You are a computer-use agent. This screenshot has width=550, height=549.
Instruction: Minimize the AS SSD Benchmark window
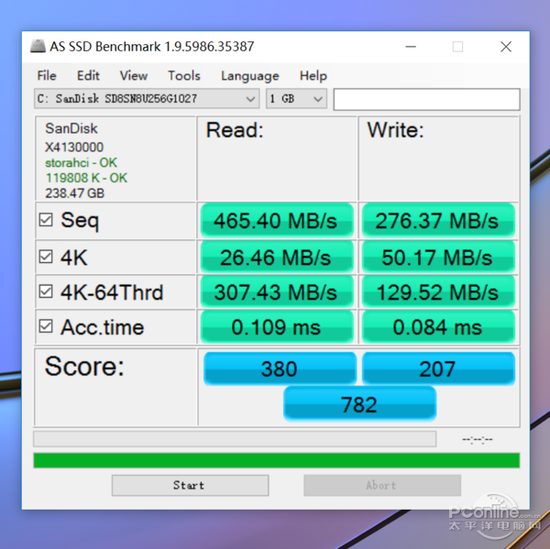[411, 46]
